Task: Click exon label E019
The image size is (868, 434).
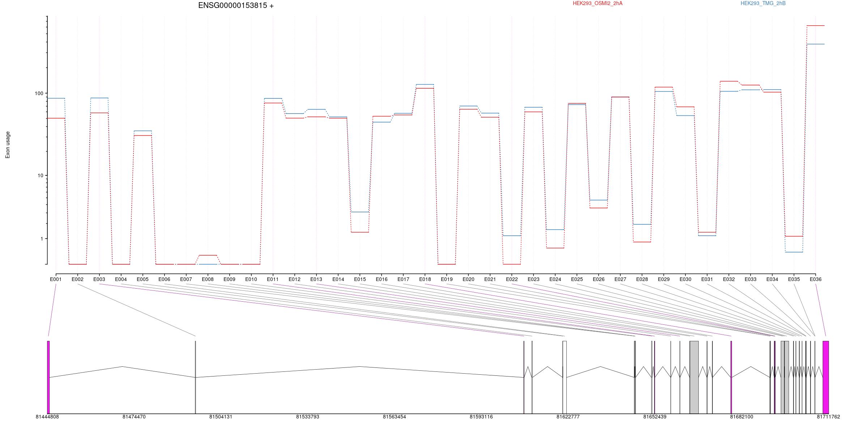Action: click(447, 279)
